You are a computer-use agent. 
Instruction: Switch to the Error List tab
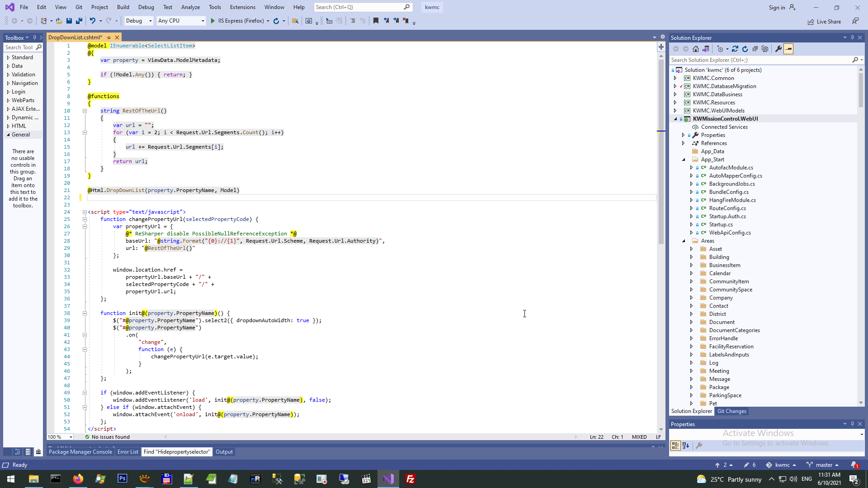pos(128,452)
